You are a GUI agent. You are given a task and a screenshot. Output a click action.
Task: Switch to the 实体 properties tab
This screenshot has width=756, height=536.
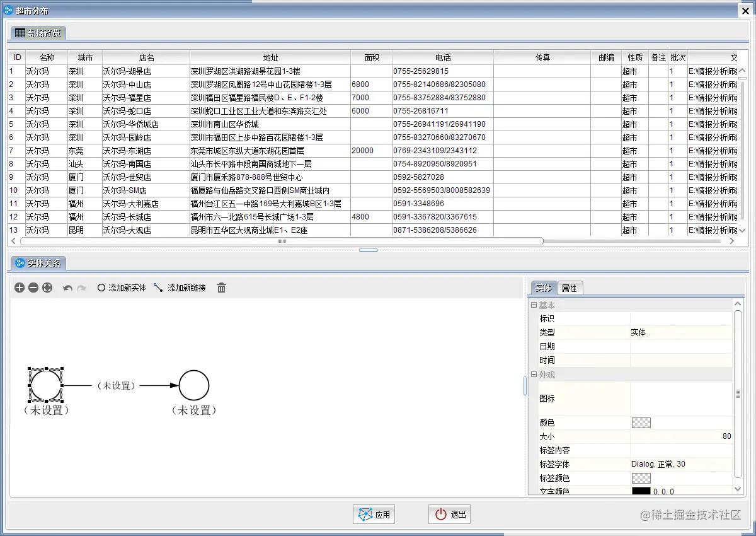tap(544, 288)
